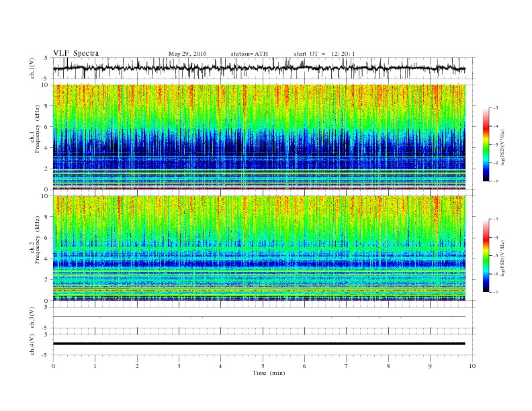Click time axis tick label "0"

pos(53,366)
